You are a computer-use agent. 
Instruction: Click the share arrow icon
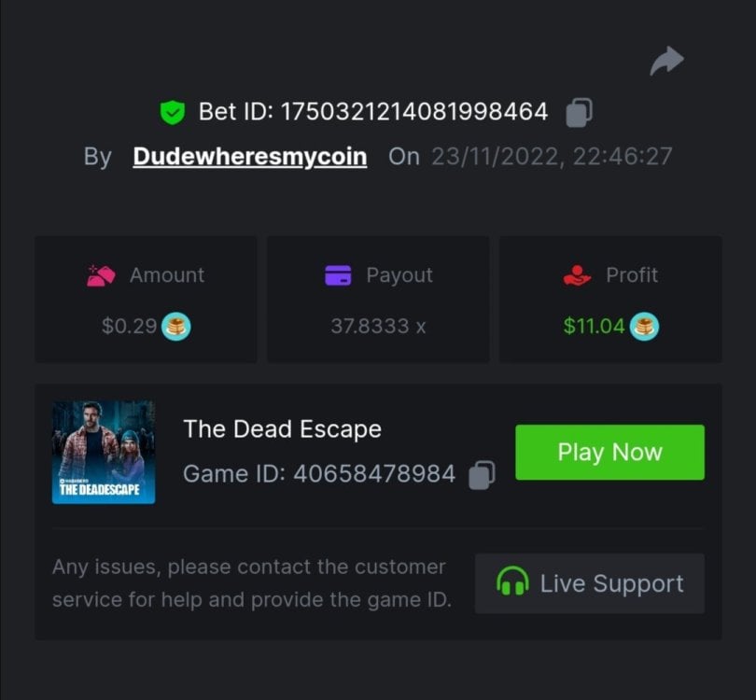click(666, 62)
